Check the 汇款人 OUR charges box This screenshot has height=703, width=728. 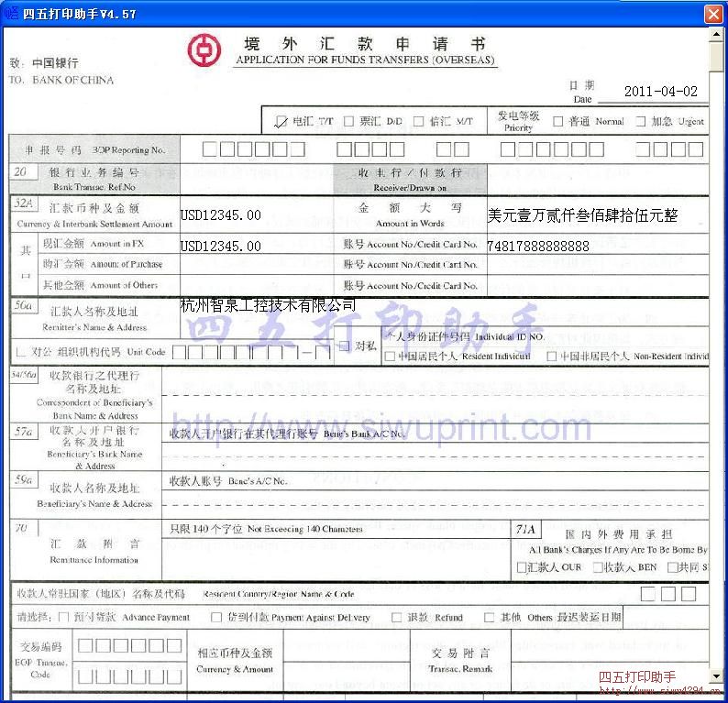tap(522, 567)
